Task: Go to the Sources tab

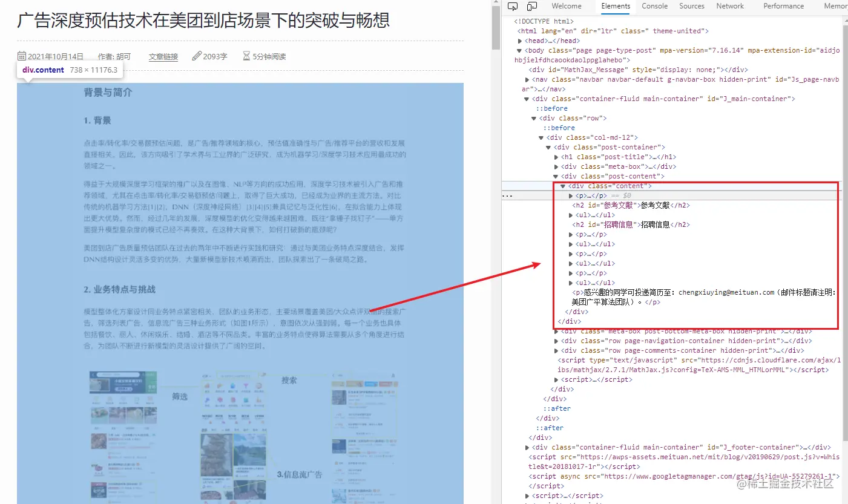Action: pos(692,6)
